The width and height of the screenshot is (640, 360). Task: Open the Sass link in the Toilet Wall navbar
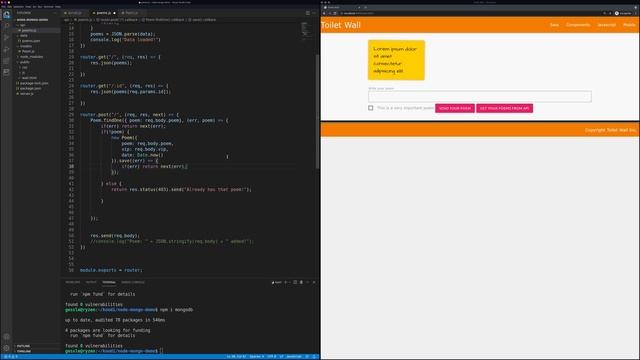554,25
